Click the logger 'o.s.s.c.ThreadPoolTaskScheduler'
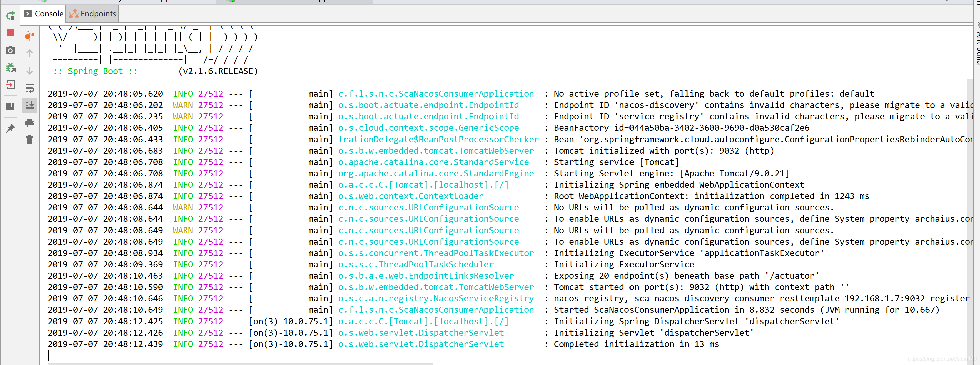 [x=416, y=265]
